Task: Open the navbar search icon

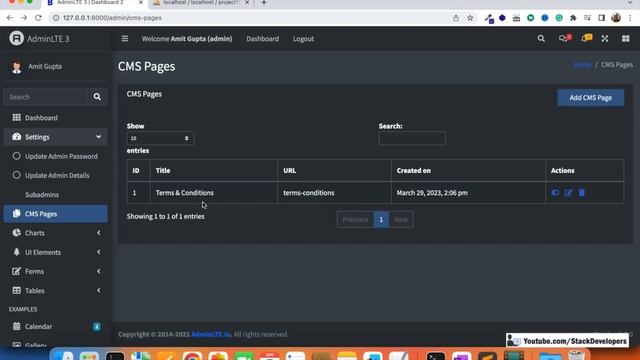Action: coord(541,38)
